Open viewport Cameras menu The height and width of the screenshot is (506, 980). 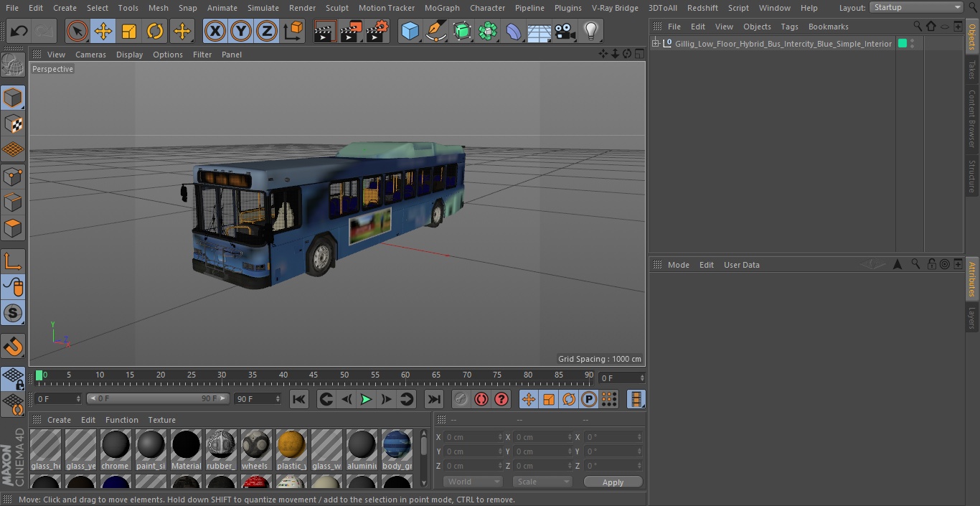pyautogui.click(x=90, y=55)
